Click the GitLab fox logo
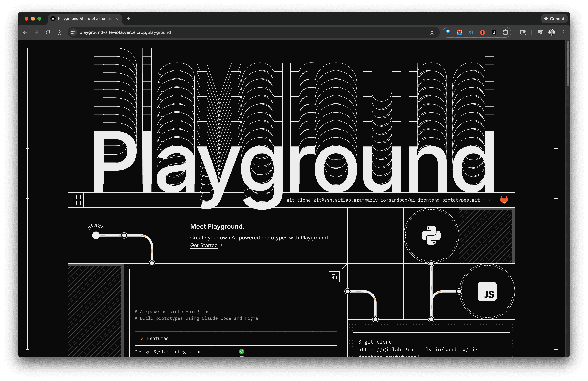 (x=504, y=200)
